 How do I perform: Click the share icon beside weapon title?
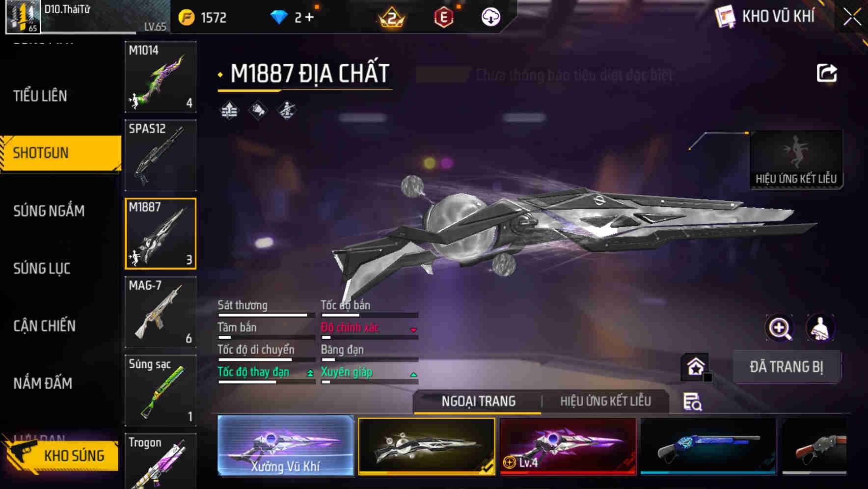826,73
